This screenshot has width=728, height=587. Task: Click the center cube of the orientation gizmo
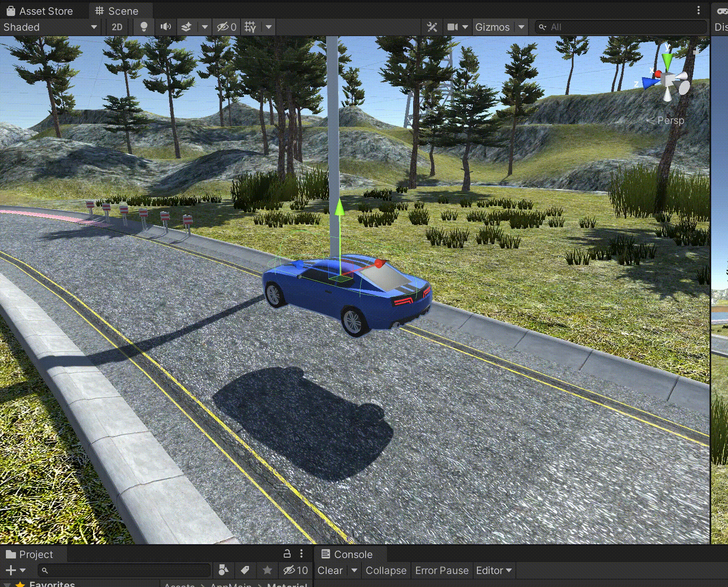click(x=668, y=79)
